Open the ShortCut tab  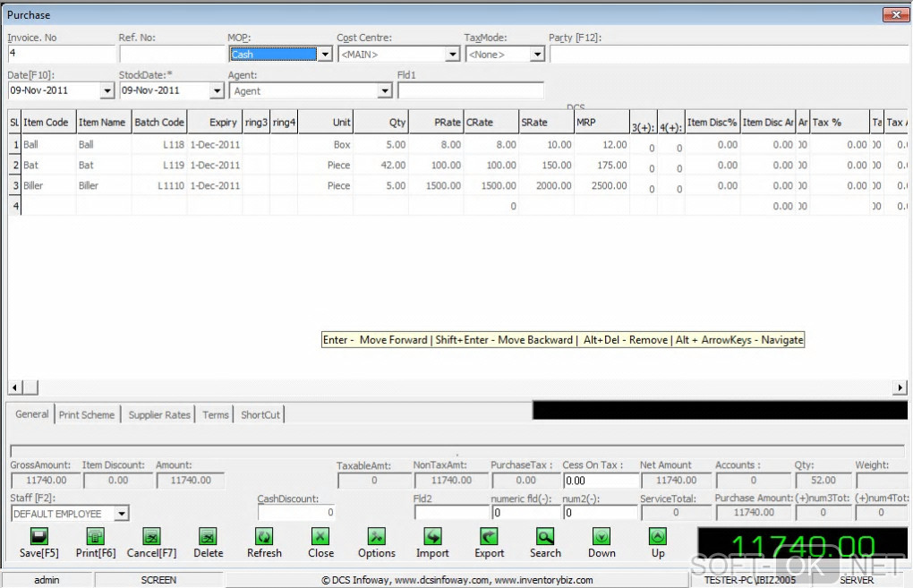point(260,414)
